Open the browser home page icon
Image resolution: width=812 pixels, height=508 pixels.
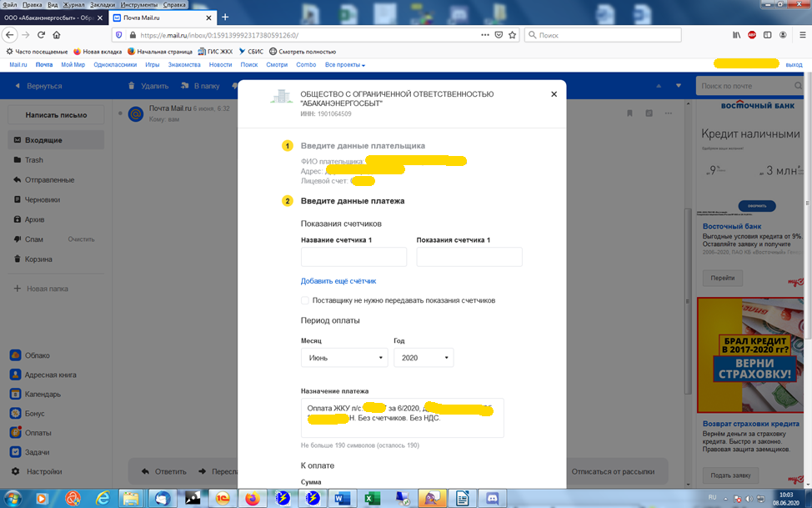coord(57,35)
